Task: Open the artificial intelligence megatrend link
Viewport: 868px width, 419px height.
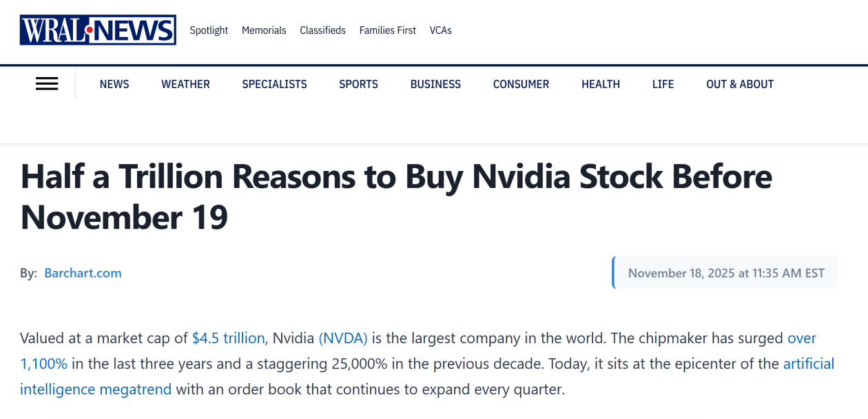Action: [x=96, y=389]
